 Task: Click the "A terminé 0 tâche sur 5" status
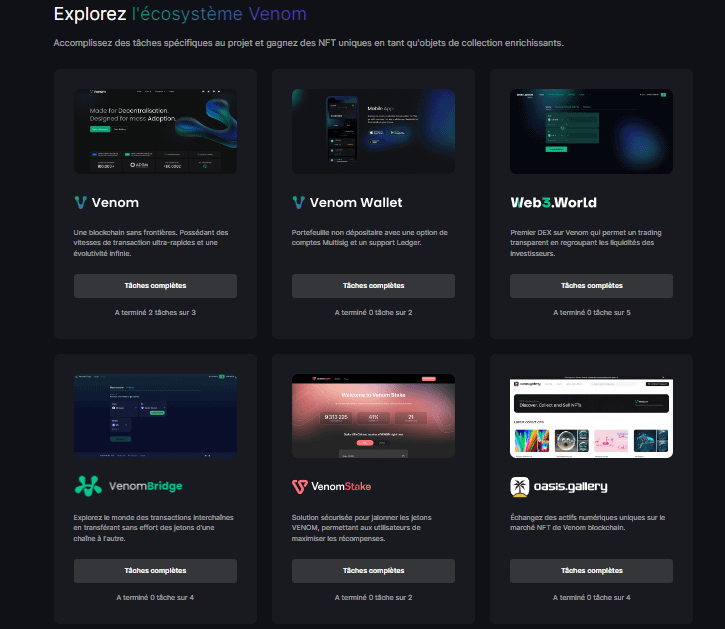coord(591,313)
